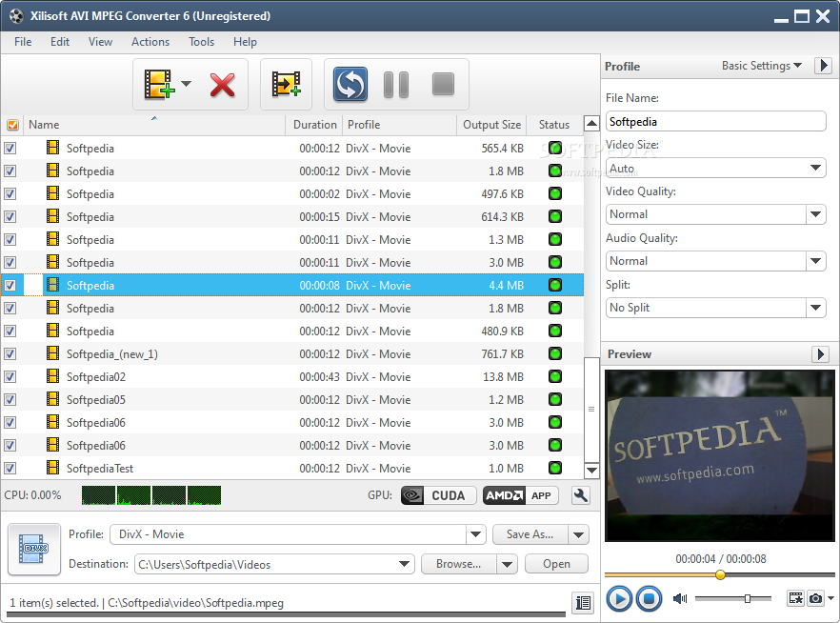Click the green status icon of SoftpediaTest

point(555,468)
